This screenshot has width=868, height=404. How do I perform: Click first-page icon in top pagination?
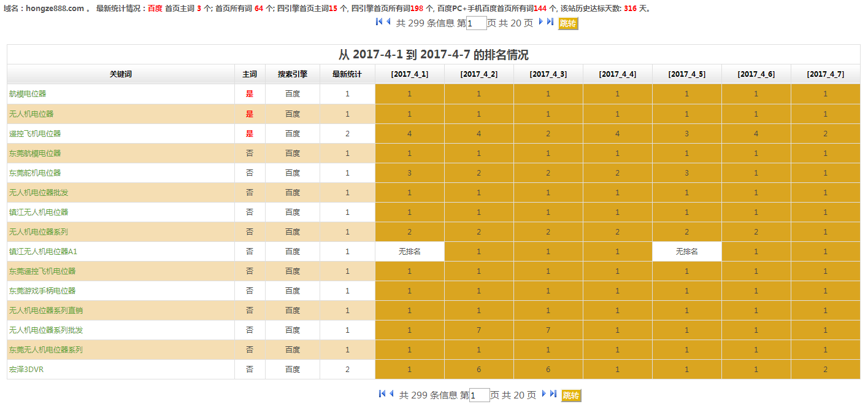click(379, 21)
